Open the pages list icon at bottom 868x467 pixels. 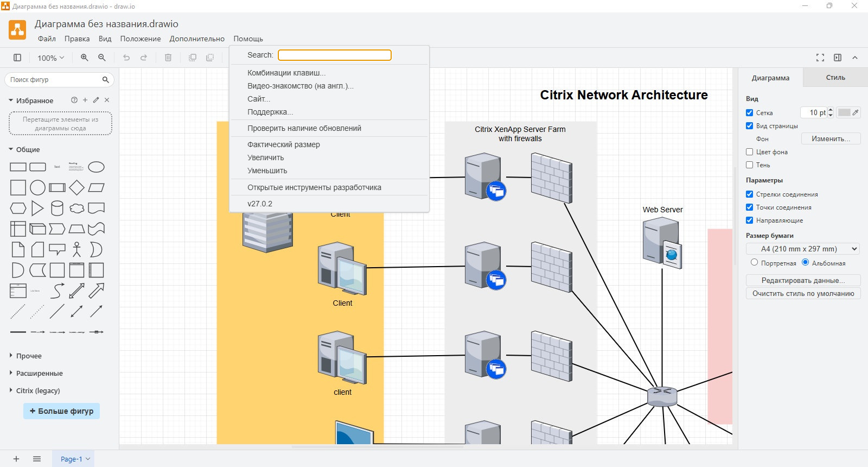click(37, 459)
